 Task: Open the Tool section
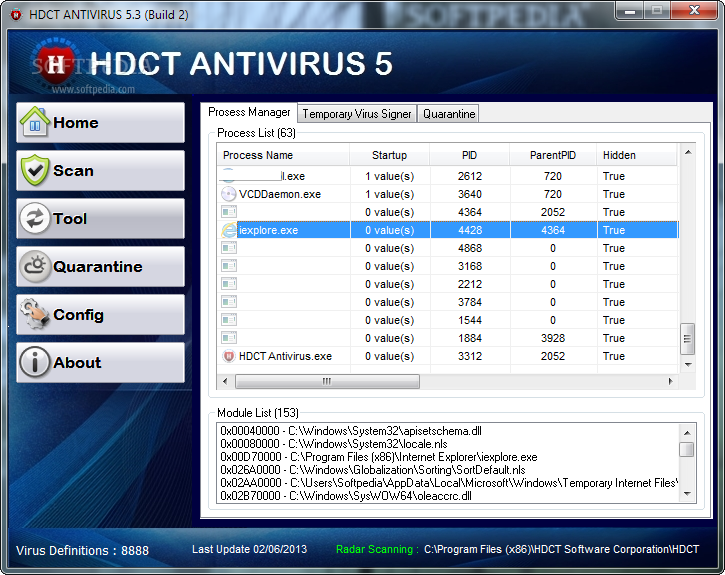100,219
